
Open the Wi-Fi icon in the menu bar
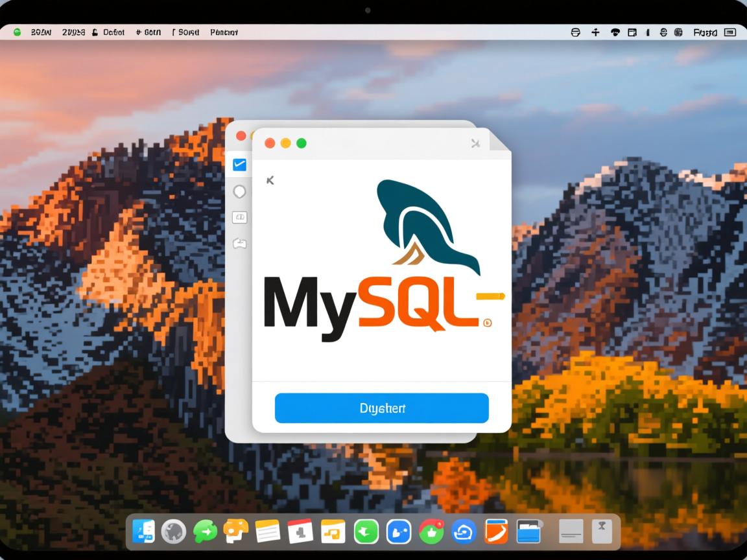615,32
